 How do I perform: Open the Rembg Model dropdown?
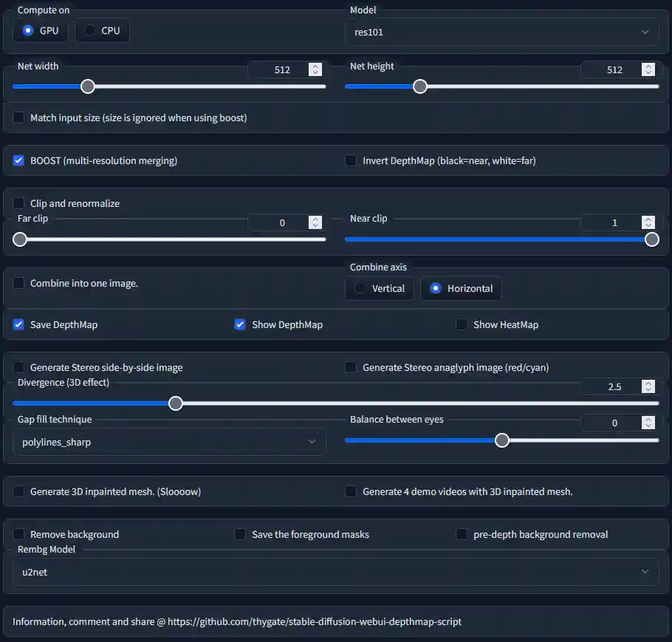click(336, 571)
